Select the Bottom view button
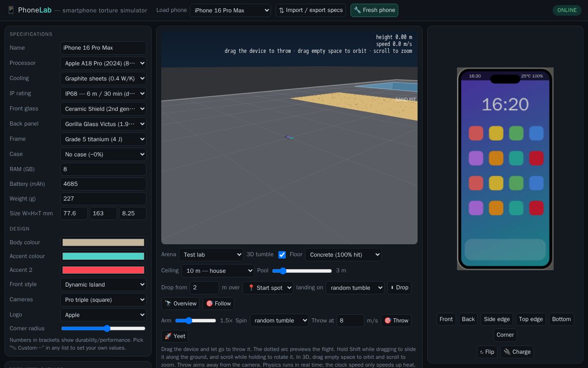The width and height of the screenshot is (588, 368). coord(561,319)
